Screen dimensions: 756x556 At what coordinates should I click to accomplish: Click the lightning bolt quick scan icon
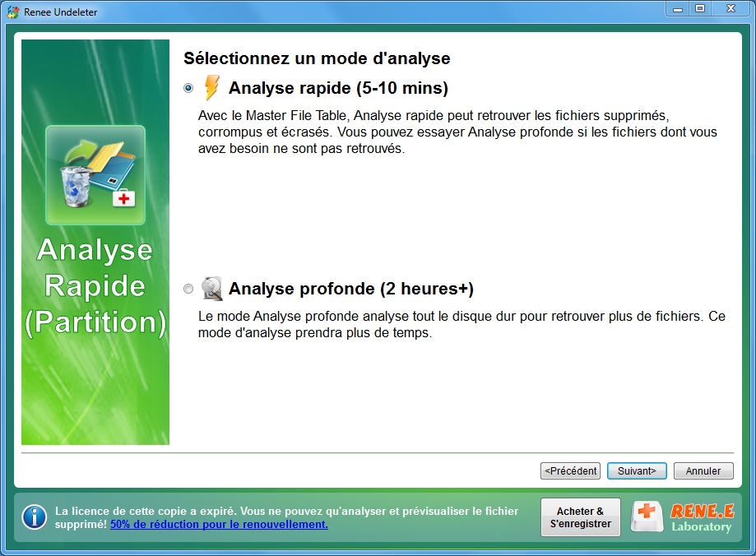coord(211,87)
